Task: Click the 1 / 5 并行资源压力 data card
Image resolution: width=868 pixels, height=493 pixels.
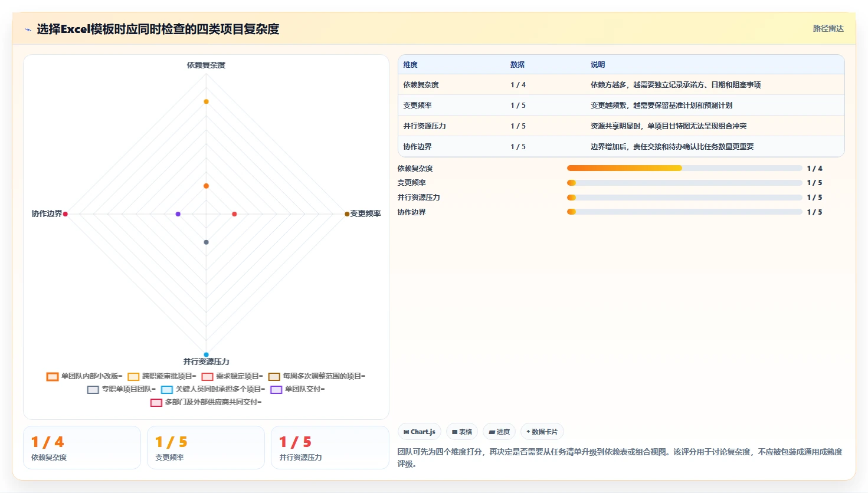Action: tap(330, 448)
